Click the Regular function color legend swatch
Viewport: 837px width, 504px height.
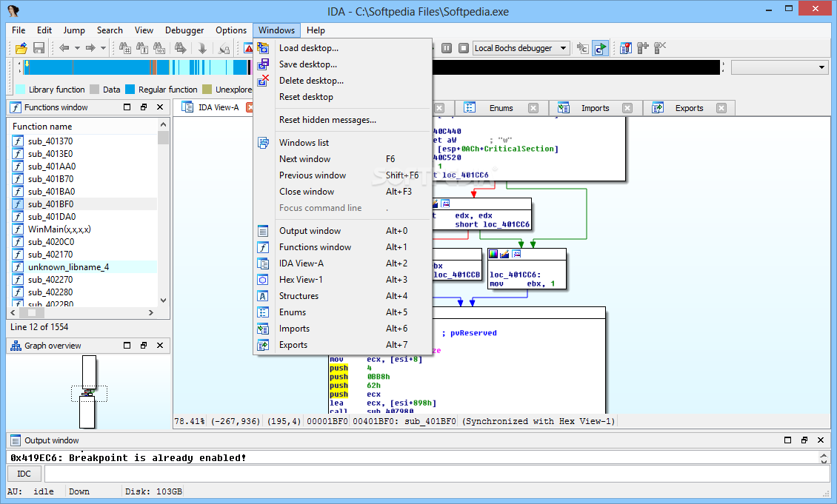pyautogui.click(x=130, y=90)
